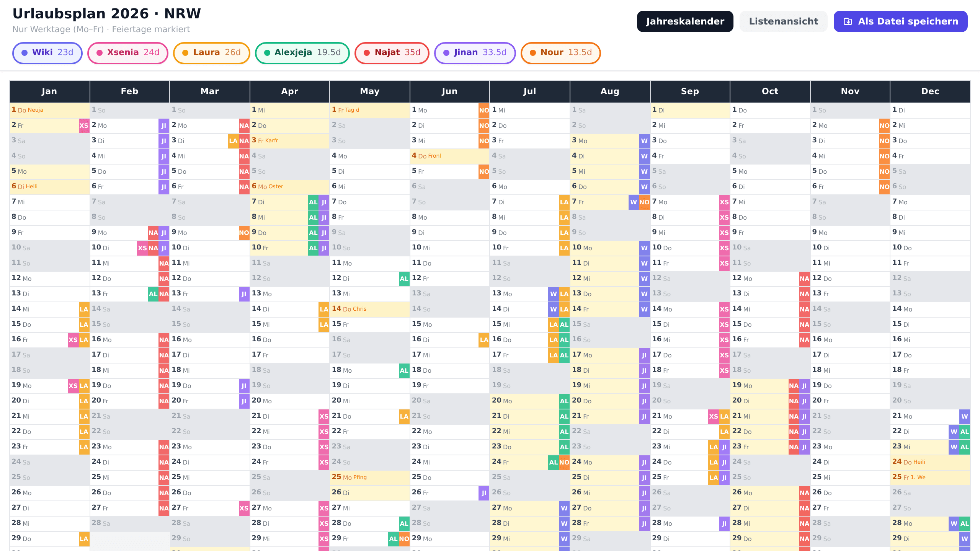The width and height of the screenshot is (980, 551).
Task: Select the LA badge on 3 Di March
Action: point(233,141)
